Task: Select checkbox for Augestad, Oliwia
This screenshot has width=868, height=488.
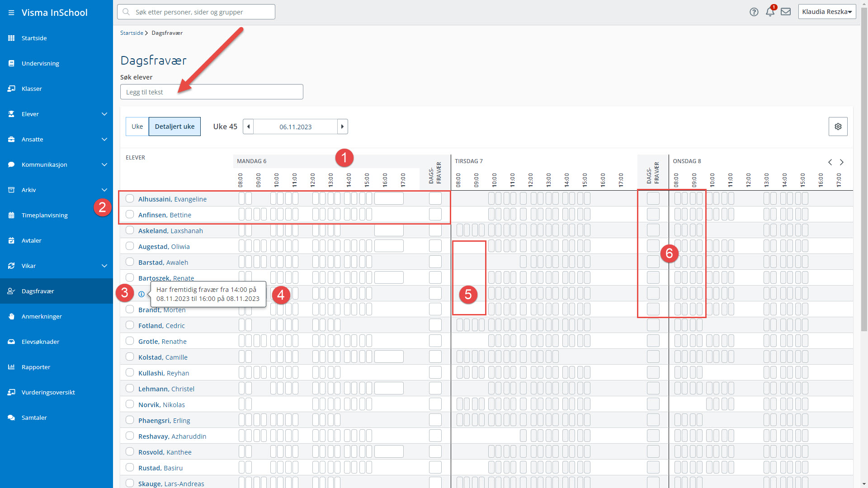Action: tap(130, 246)
